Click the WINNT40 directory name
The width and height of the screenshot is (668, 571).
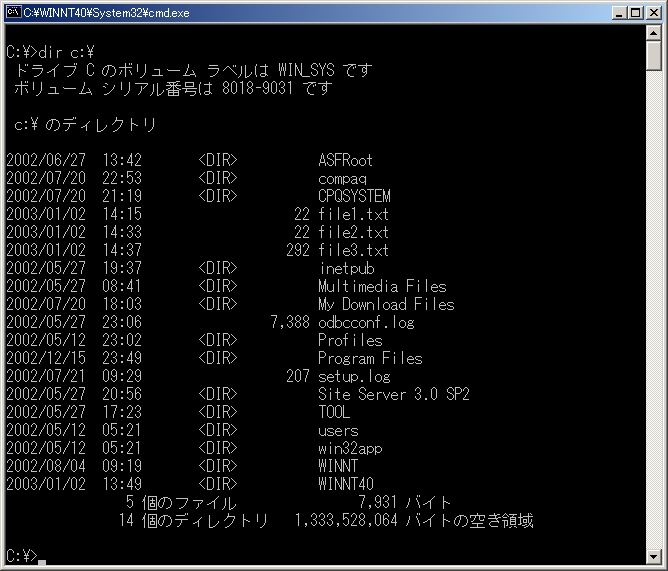(x=346, y=484)
